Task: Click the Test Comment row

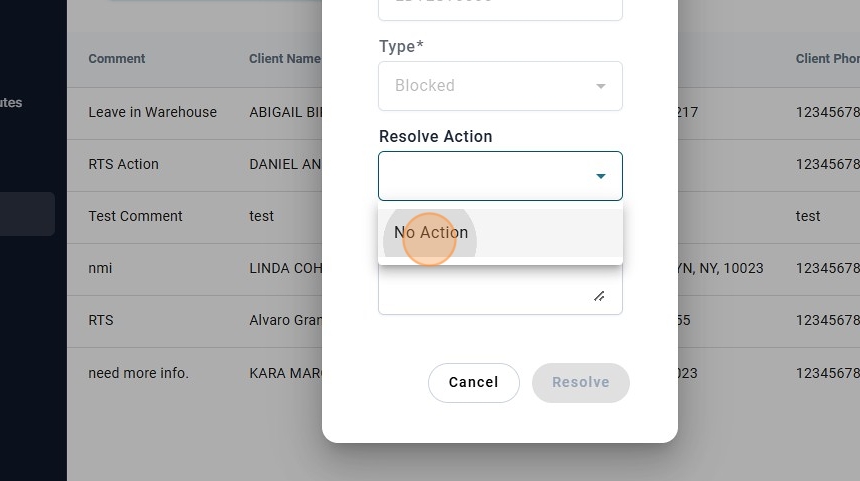Action: [135, 216]
